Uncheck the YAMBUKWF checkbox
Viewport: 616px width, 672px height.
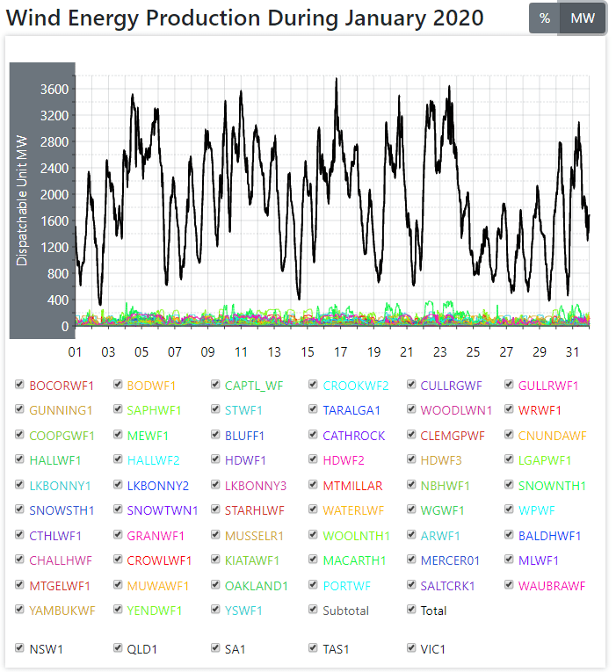(20, 611)
